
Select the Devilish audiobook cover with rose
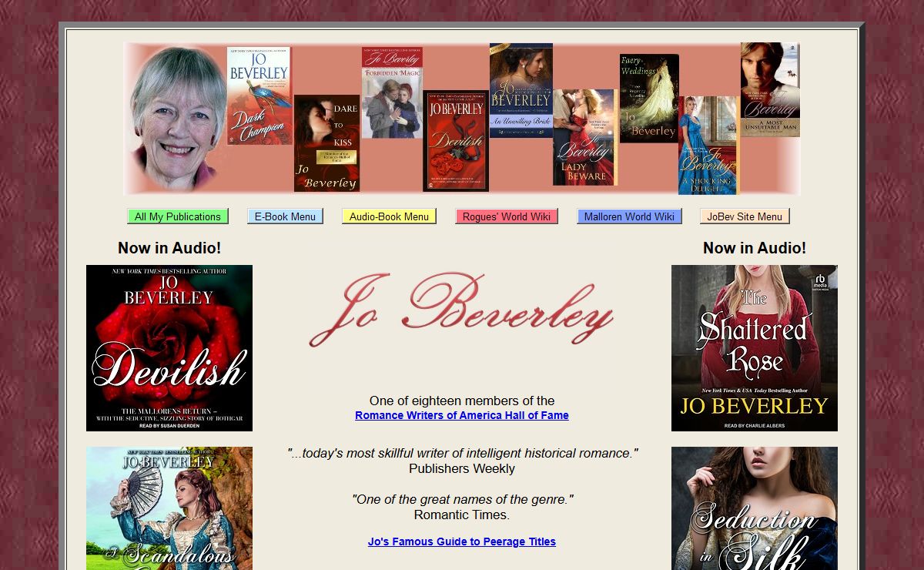pos(169,348)
